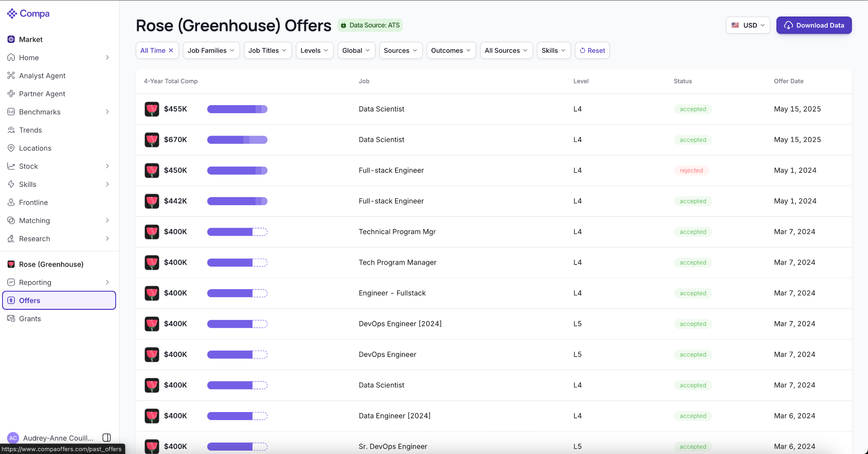Open the USD currency dropdown
Screen dimensions: 868x454
[x=748, y=25]
